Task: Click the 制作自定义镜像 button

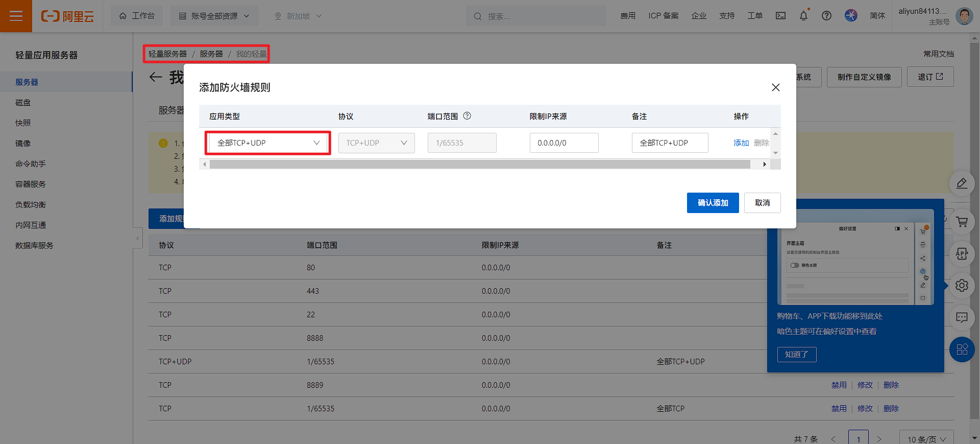Action: (x=864, y=77)
